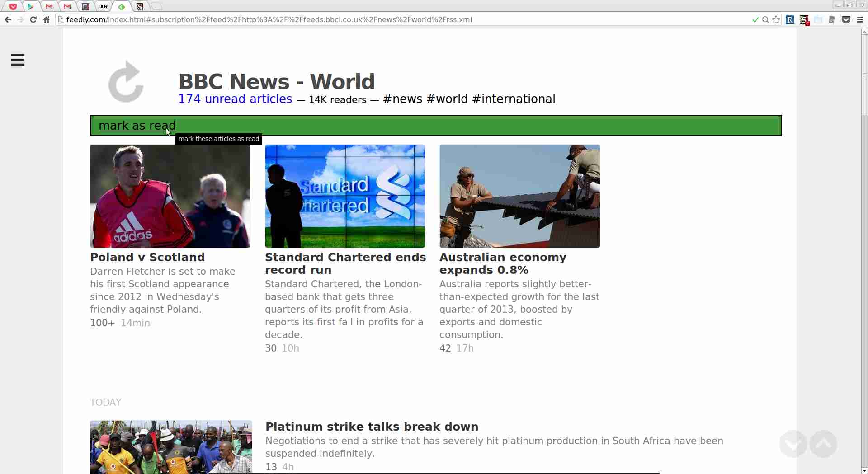Reload the page with the browser reload icon
Image resolution: width=868 pixels, height=474 pixels.
[33, 19]
